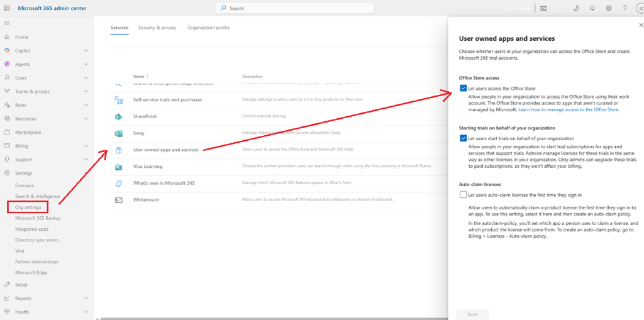Enable Let users auto-claim licenses checkbox
Viewport: 644px width, 320px height.
tap(464, 195)
